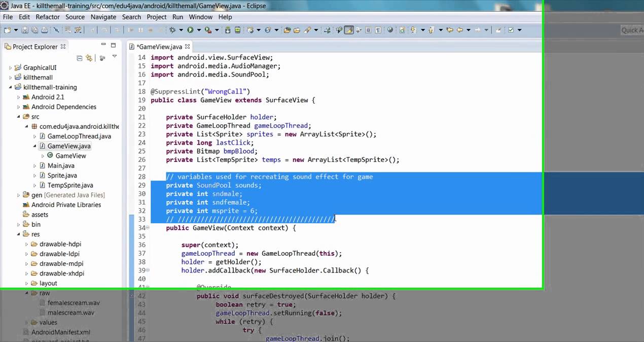Open the Project Explorer view menu triangle
The width and height of the screenshot is (644, 342).
(115, 57)
